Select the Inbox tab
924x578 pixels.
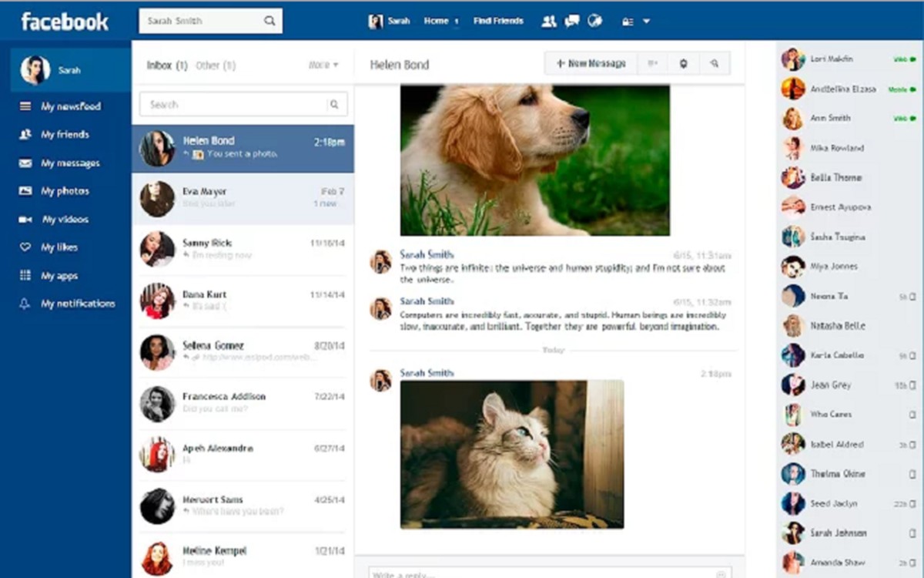coord(166,66)
